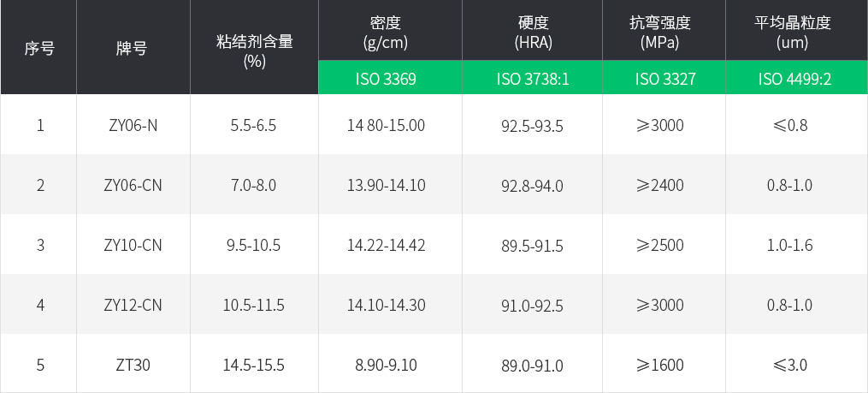
Task: Click the ZY12-CN grade cell
Action: click(133, 306)
